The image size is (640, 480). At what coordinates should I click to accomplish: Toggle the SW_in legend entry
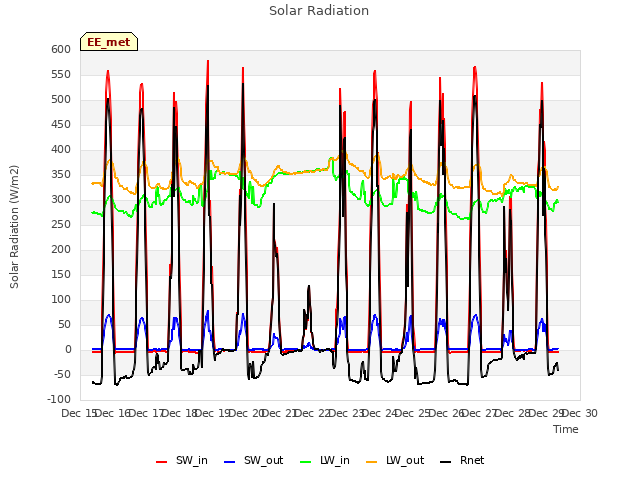tap(182, 460)
